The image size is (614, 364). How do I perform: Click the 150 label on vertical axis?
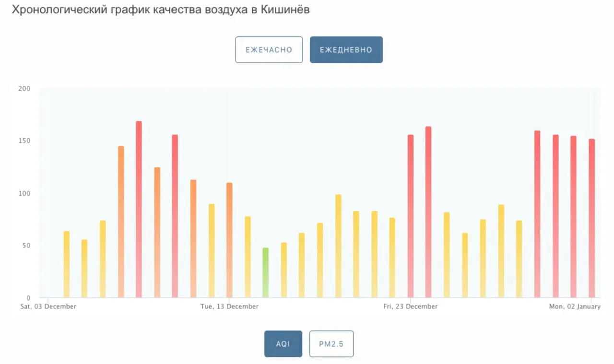[24, 141]
